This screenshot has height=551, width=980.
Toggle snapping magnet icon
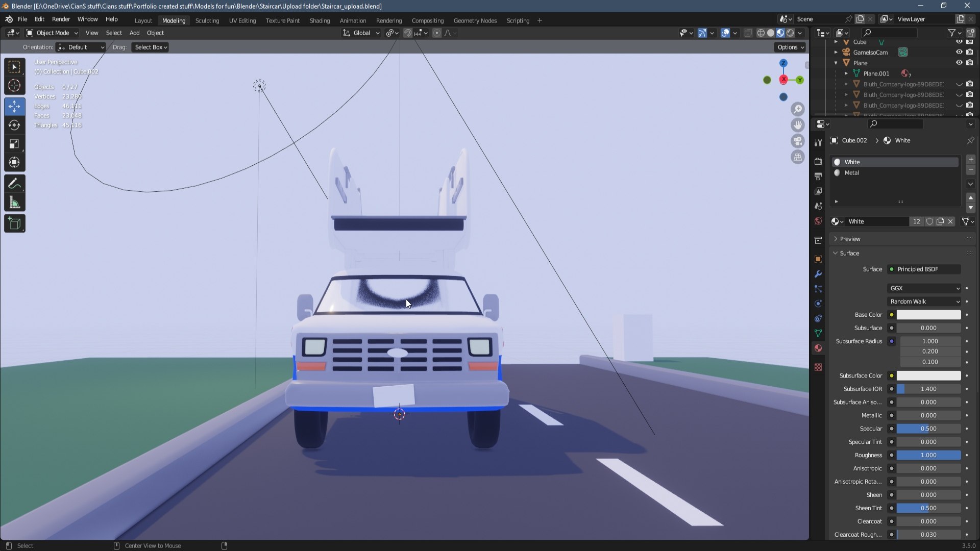407,33
